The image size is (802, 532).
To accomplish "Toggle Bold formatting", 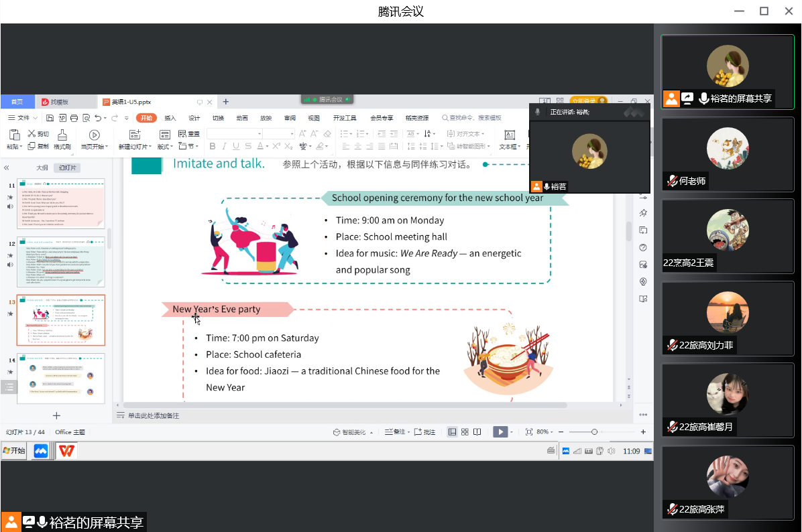I will click(213, 146).
